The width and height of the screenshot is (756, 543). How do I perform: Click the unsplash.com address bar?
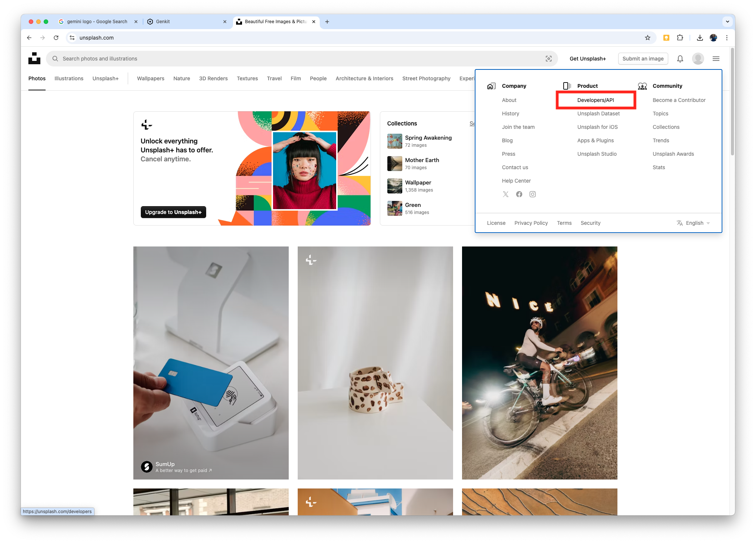coord(360,38)
